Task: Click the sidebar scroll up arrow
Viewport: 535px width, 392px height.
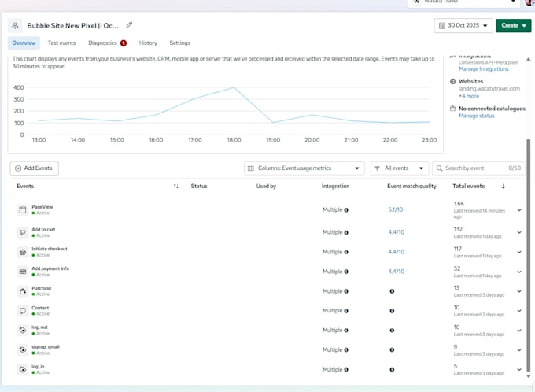Action: pyautogui.click(x=529, y=59)
